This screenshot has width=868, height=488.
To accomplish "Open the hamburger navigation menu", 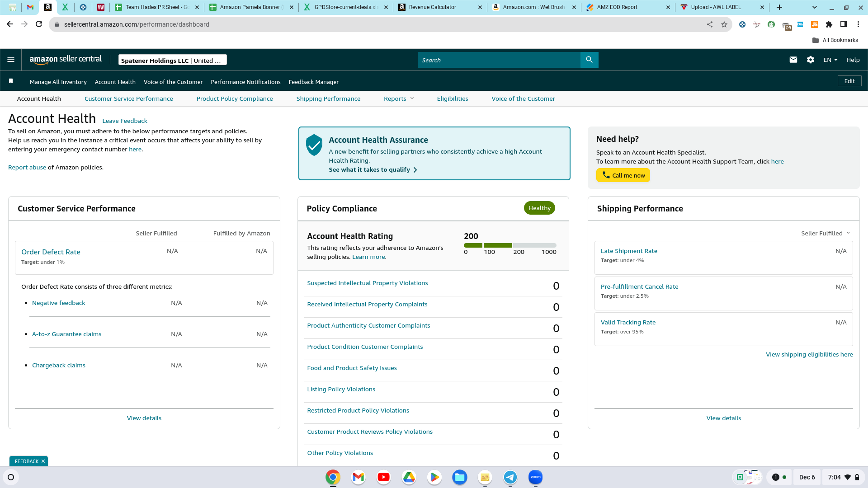I will [11, 60].
